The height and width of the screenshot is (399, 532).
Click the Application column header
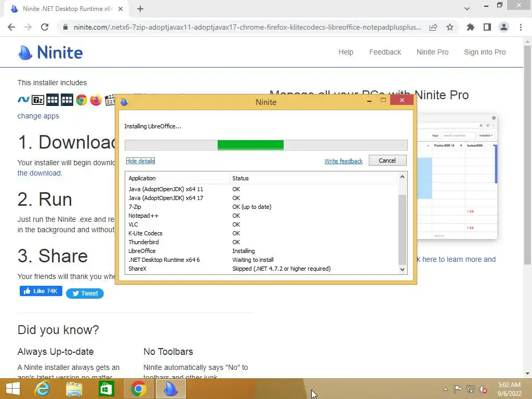pyautogui.click(x=177, y=178)
